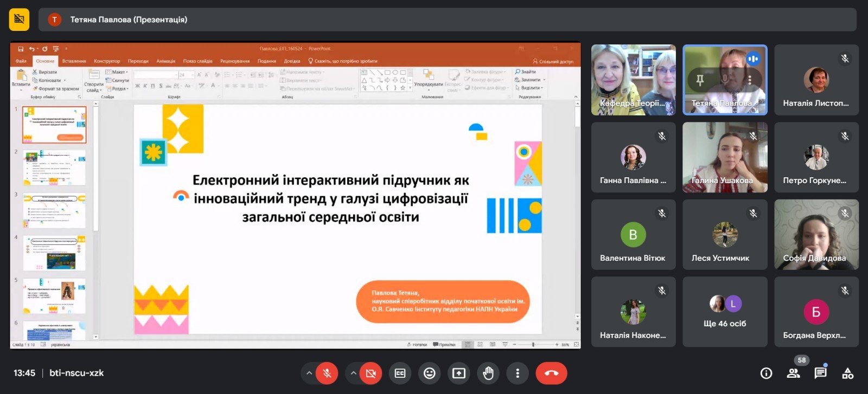Switch to the Анімація ribbon tab
The width and height of the screenshot is (868, 394).
click(x=165, y=61)
